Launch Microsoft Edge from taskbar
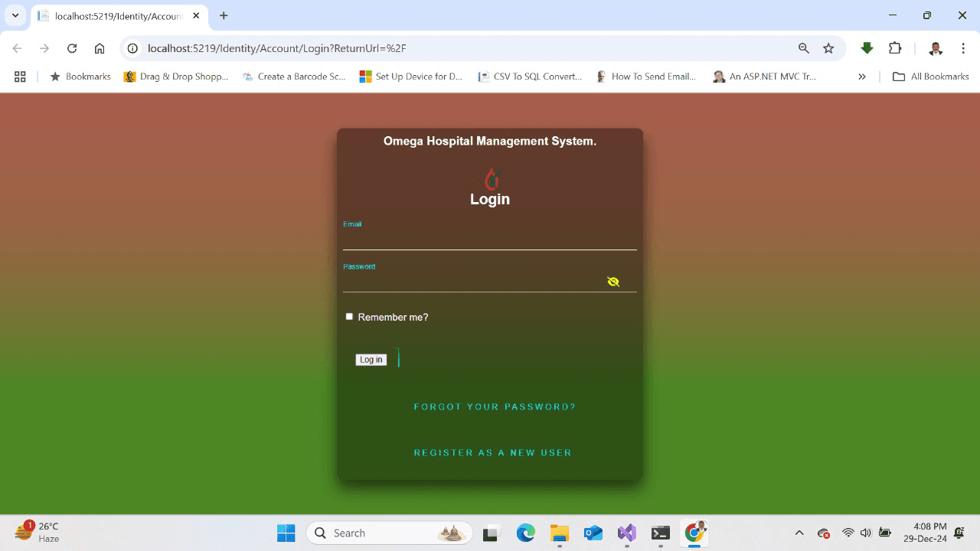Viewport: 980px width, 551px height. point(525,533)
